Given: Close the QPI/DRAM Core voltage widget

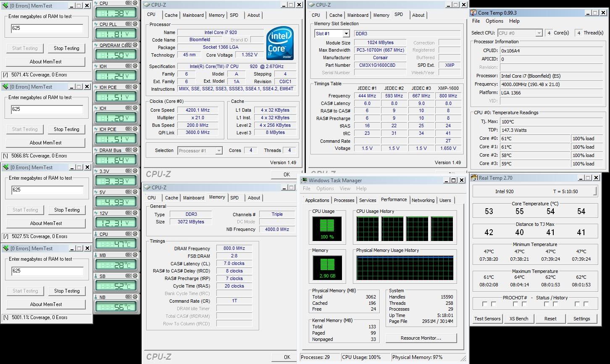Looking at the screenshot, I should click(135, 45).
